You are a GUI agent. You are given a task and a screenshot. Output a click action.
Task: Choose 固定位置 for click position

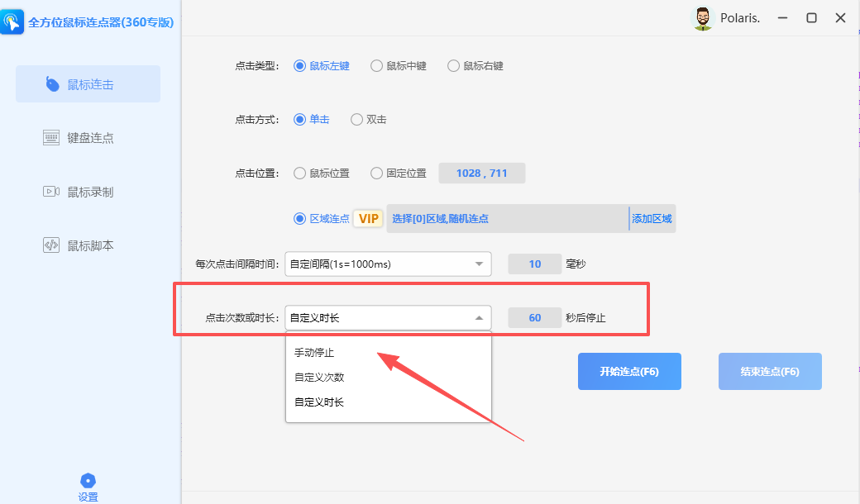405,173
